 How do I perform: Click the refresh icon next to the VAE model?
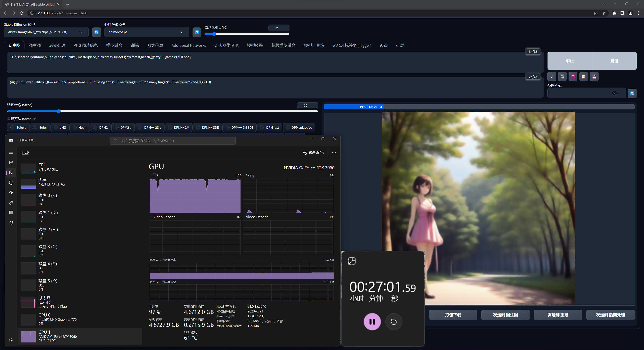pos(197,32)
